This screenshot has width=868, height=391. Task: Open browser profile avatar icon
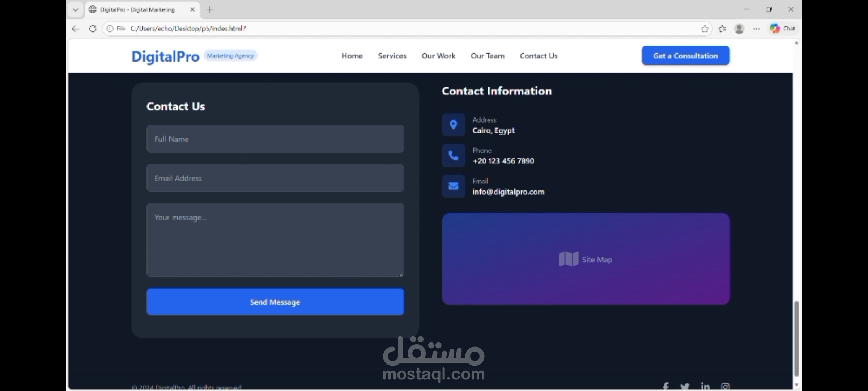(739, 29)
